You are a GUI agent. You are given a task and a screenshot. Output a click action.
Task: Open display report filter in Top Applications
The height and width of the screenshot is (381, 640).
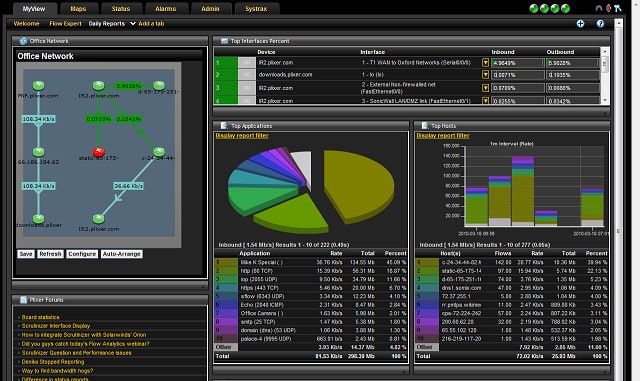pyautogui.click(x=242, y=136)
